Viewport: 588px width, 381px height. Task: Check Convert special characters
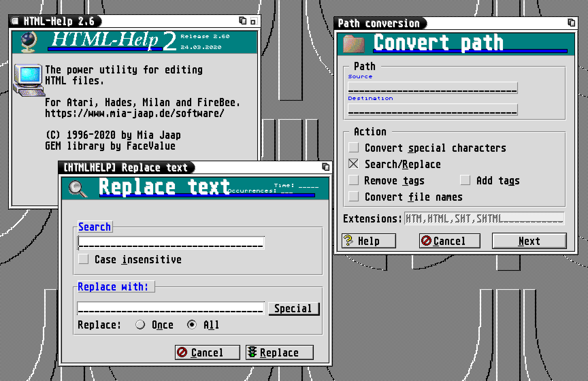[x=353, y=148]
